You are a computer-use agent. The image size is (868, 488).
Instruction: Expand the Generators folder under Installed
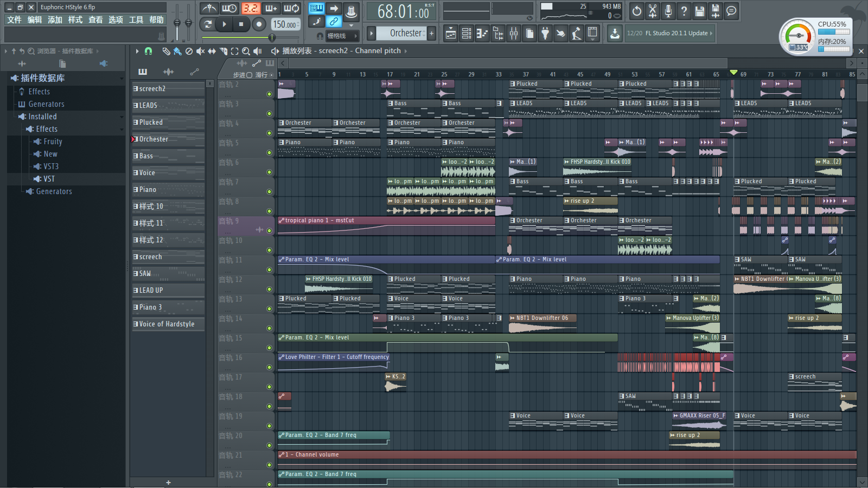[x=29, y=191]
